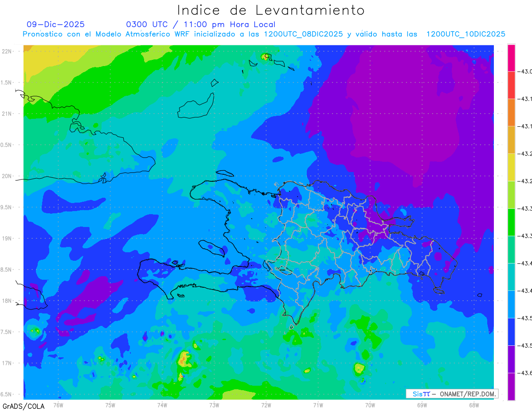This screenshot has width=532, height=411.
Task: Click the "69W" longitude label
Action: coord(422,405)
